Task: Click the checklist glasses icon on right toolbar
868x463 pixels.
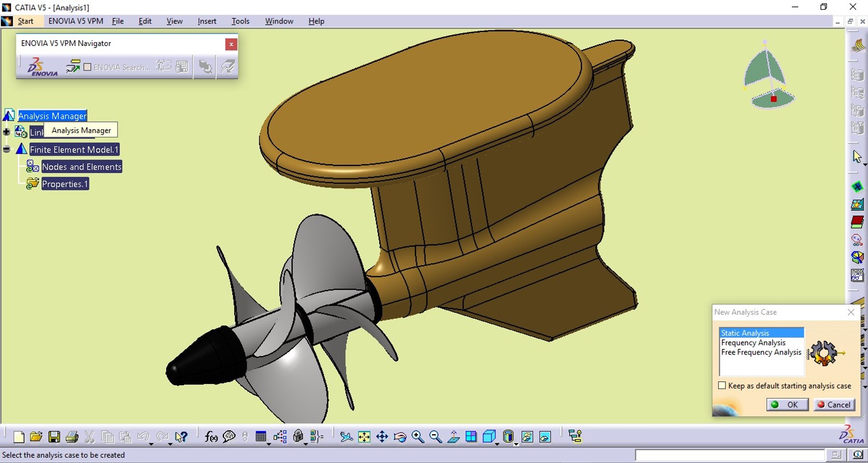Action: point(857,275)
